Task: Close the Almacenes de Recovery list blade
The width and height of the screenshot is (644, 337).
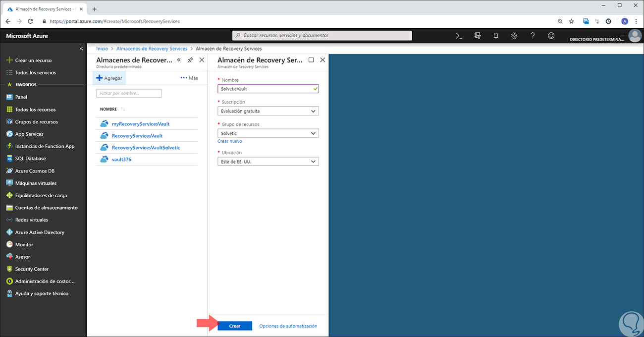Action: pos(202,60)
